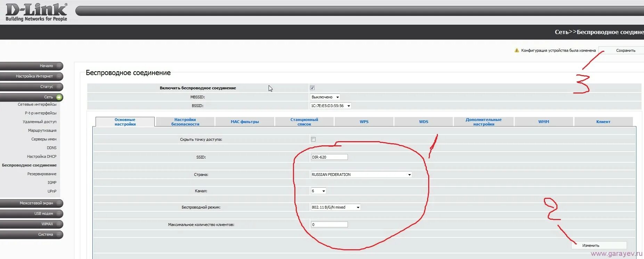Click the Сеть>>Беспроводное соединение breadcrumb text
The image size is (644, 259).
(599, 32)
